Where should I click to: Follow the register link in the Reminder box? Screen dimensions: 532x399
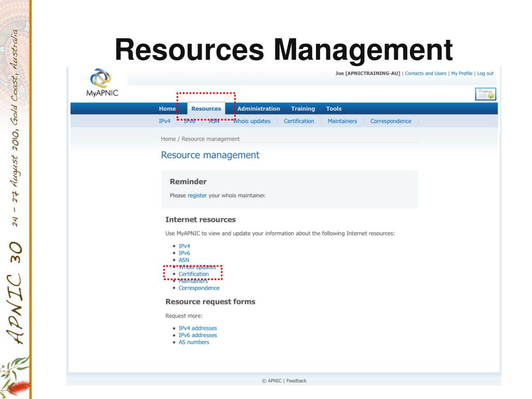[197, 195]
